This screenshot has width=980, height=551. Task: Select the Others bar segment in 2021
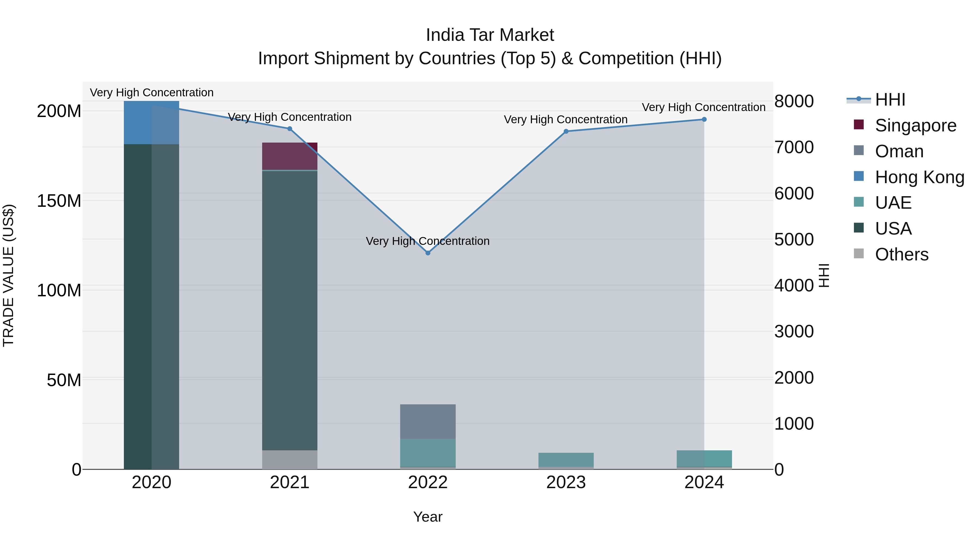point(290,460)
